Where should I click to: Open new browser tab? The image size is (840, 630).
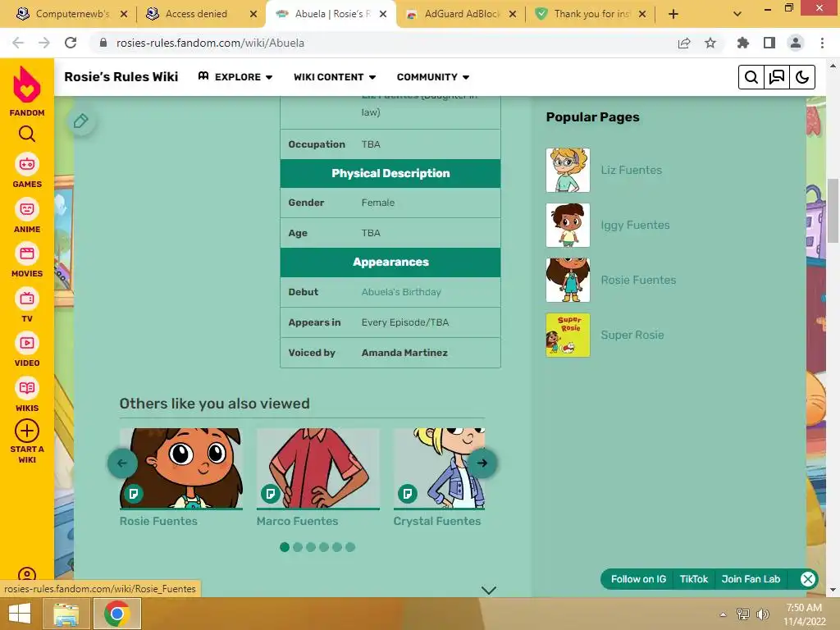(673, 14)
